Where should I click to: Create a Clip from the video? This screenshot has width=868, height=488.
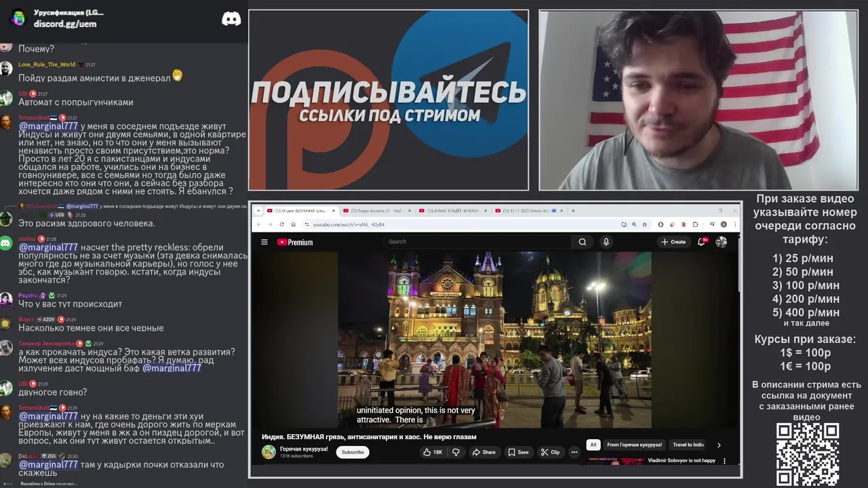tap(551, 452)
